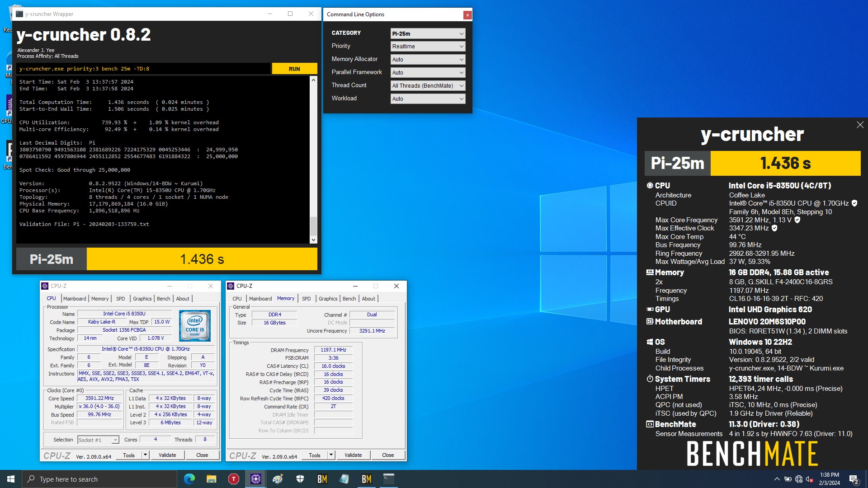The width and height of the screenshot is (868, 488).
Task: Open Graphics tab in CPU-Z Memory window
Action: coord(328,299)
